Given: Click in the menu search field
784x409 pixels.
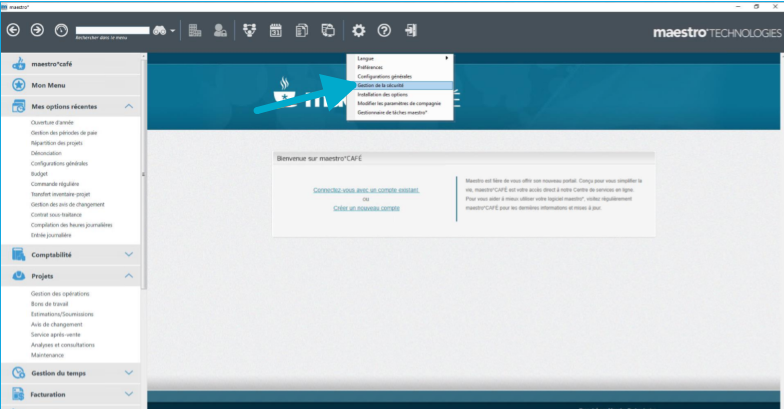Looking at the screenshot, I should 112,30.
